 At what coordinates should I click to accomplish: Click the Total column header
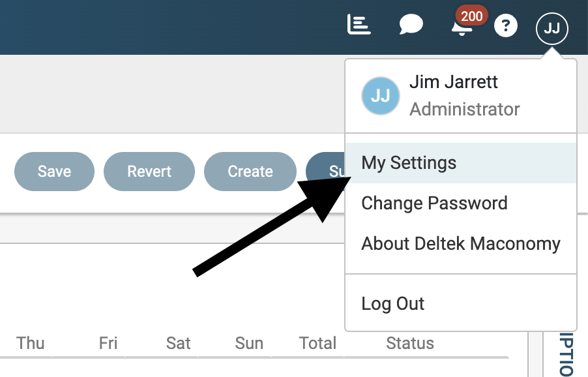317,343
